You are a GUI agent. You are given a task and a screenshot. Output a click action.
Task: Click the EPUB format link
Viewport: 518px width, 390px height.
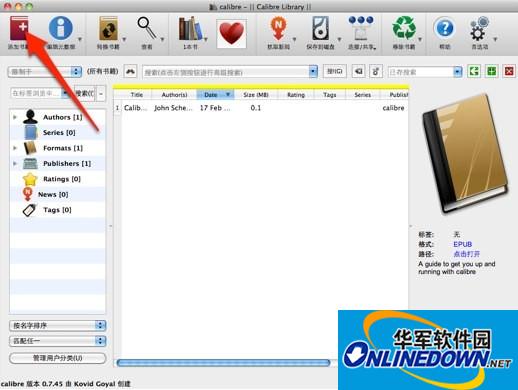tap(462, 244)
